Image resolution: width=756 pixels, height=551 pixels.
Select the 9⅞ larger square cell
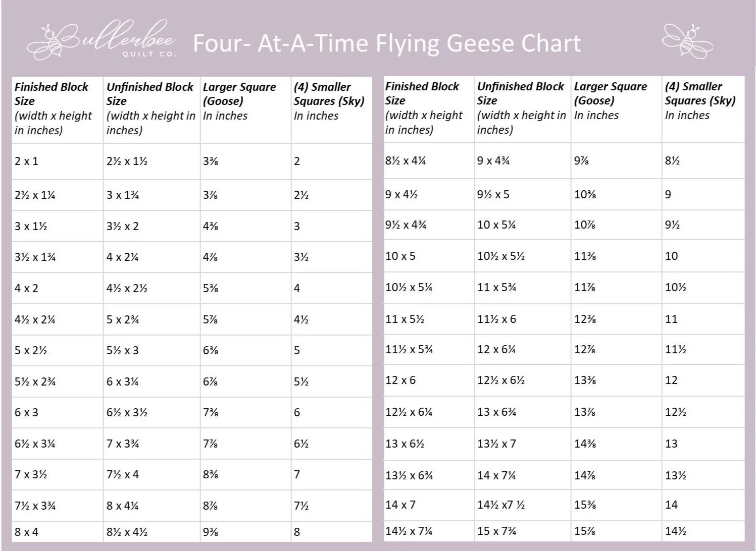[x=616, y=161]
